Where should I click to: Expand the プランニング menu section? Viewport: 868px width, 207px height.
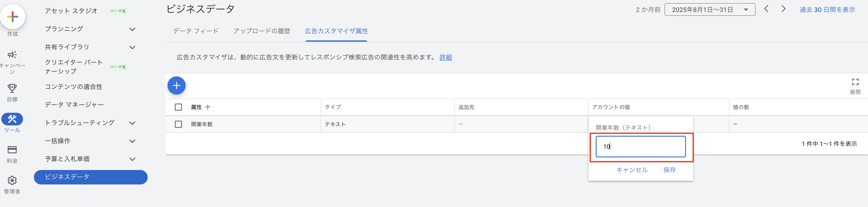pos(132,29)
